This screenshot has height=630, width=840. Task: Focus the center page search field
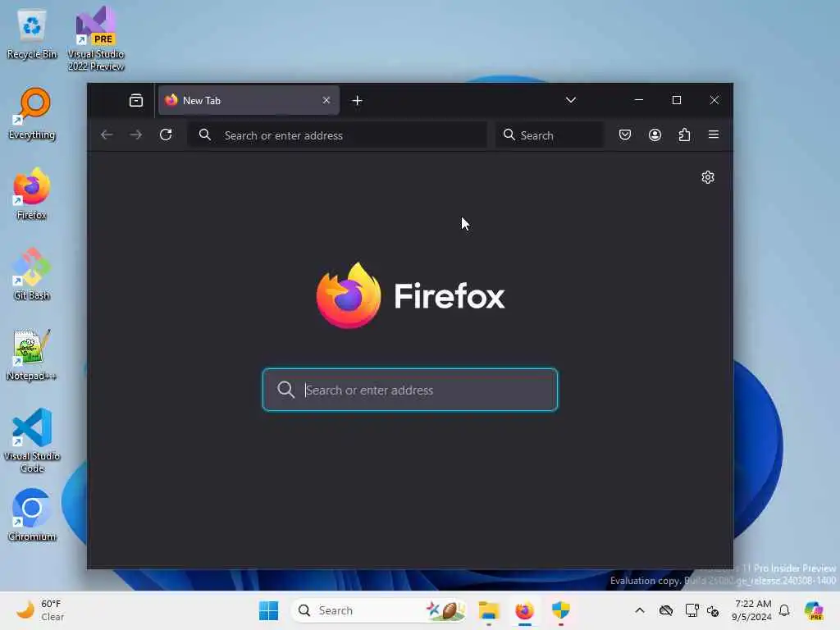coord(410,390)
